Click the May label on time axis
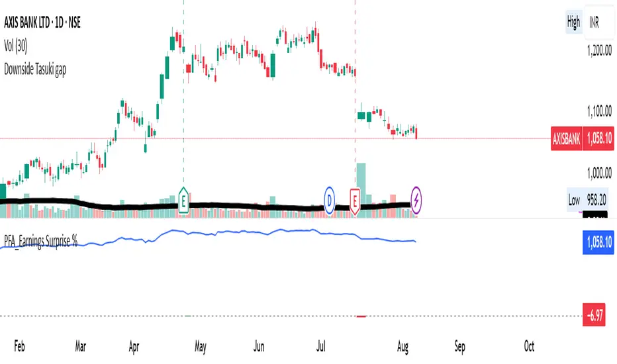 point(201,347)
